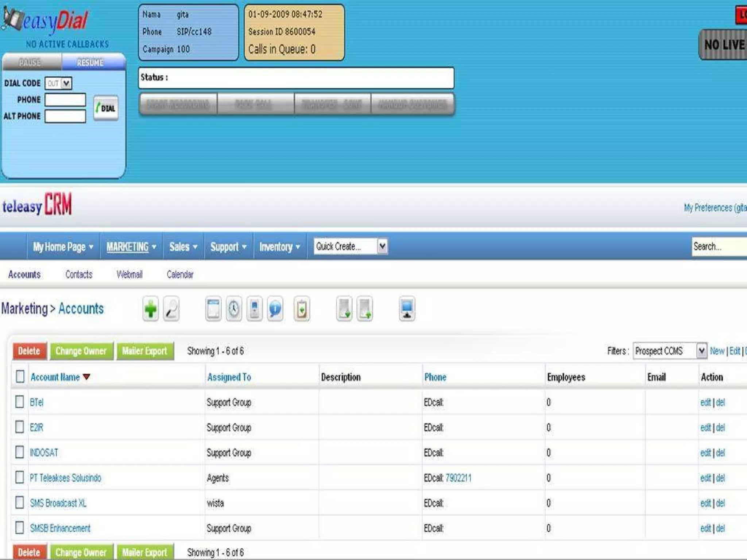Switch to the Contacts tab

point(79,274)
